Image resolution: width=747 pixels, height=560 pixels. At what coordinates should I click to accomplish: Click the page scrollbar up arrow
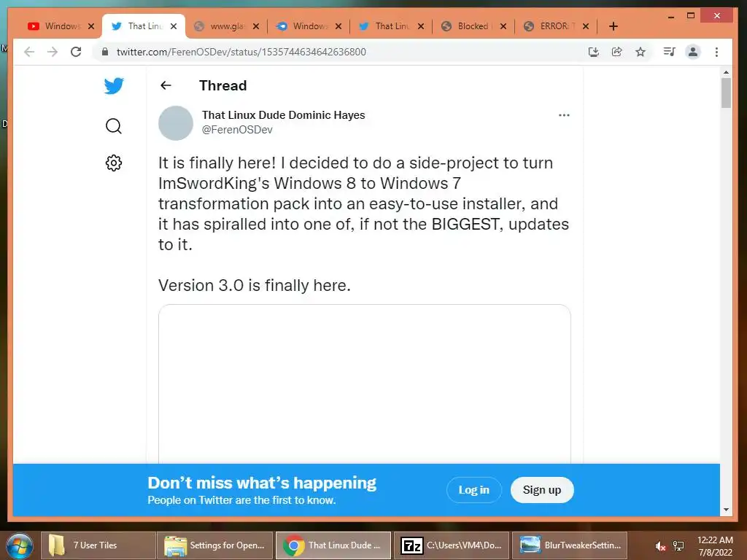(x=726, y=72)
